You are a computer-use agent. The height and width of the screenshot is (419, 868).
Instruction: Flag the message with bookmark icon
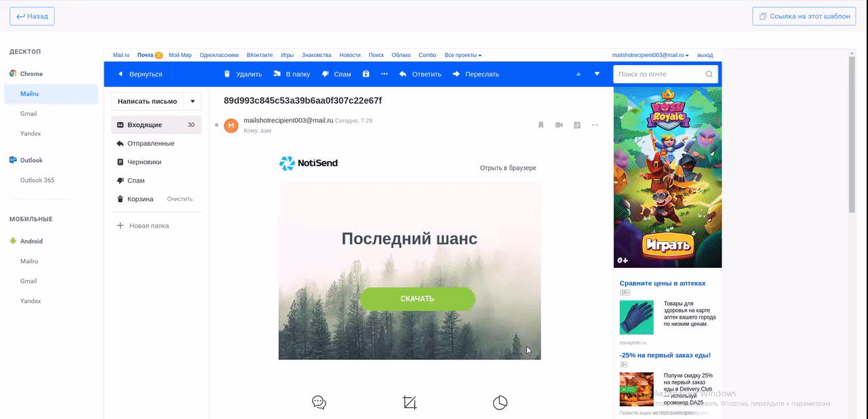point(541,125)
